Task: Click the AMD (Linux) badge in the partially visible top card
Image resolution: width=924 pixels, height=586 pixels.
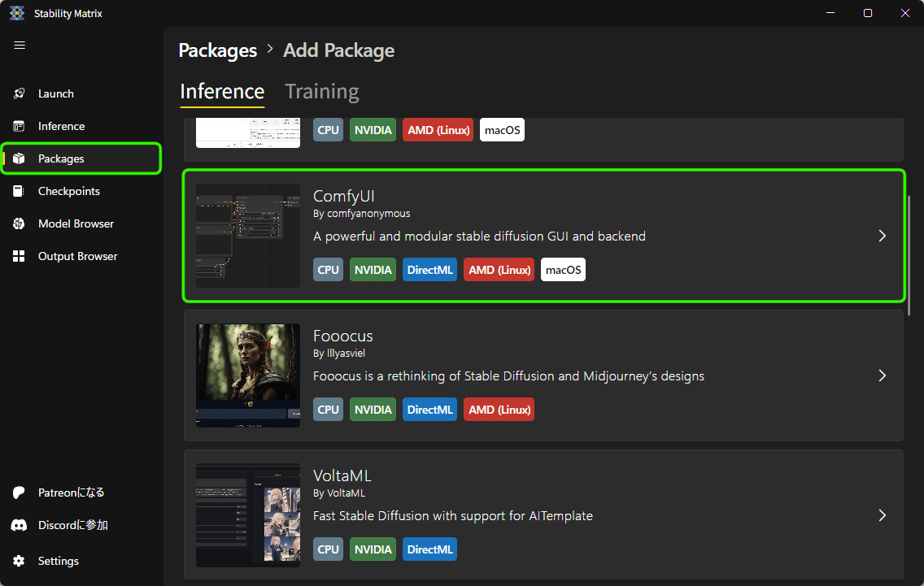Action: pos(438,130)
